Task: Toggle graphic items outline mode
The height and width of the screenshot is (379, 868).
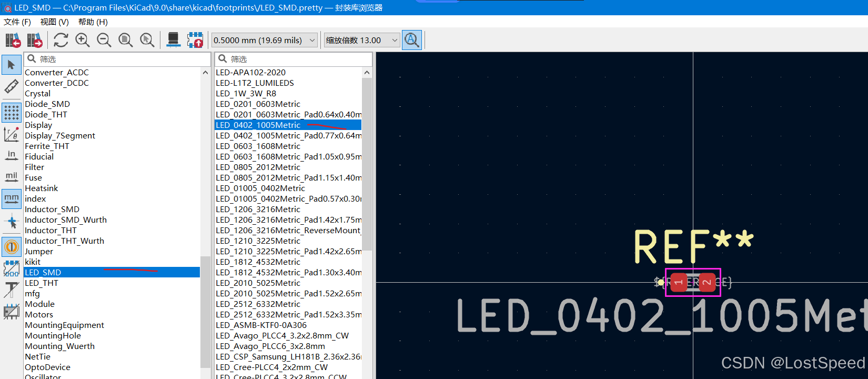Action: (x=12, y=312)
